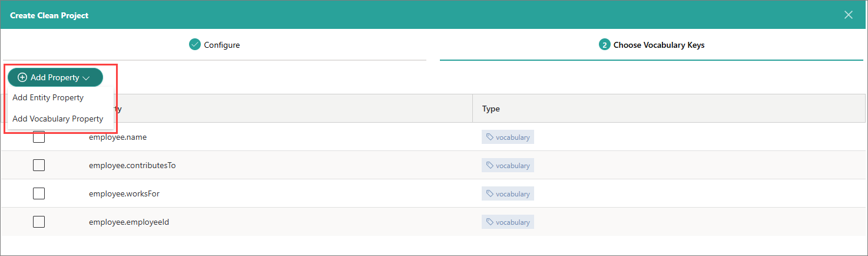868x256 pixels.
Task: Open the Choose Vocabulary Keys step
Action: point(658,45)
